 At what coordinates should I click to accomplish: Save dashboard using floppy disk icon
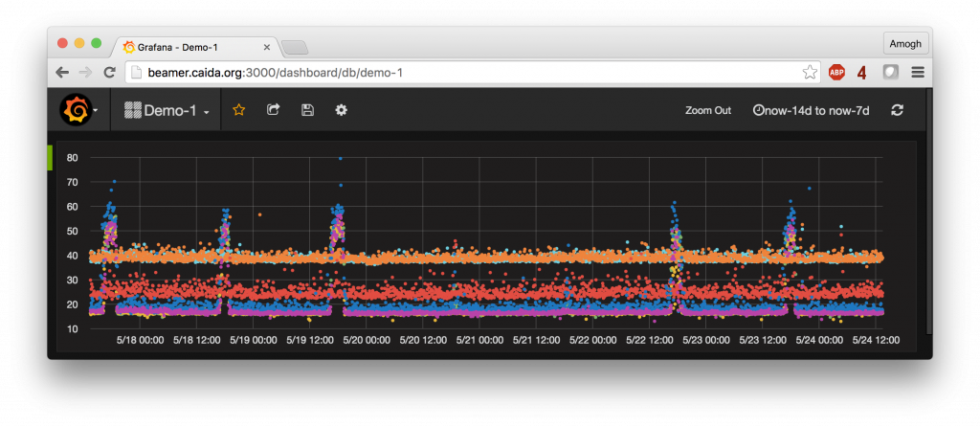coord(307,110)
